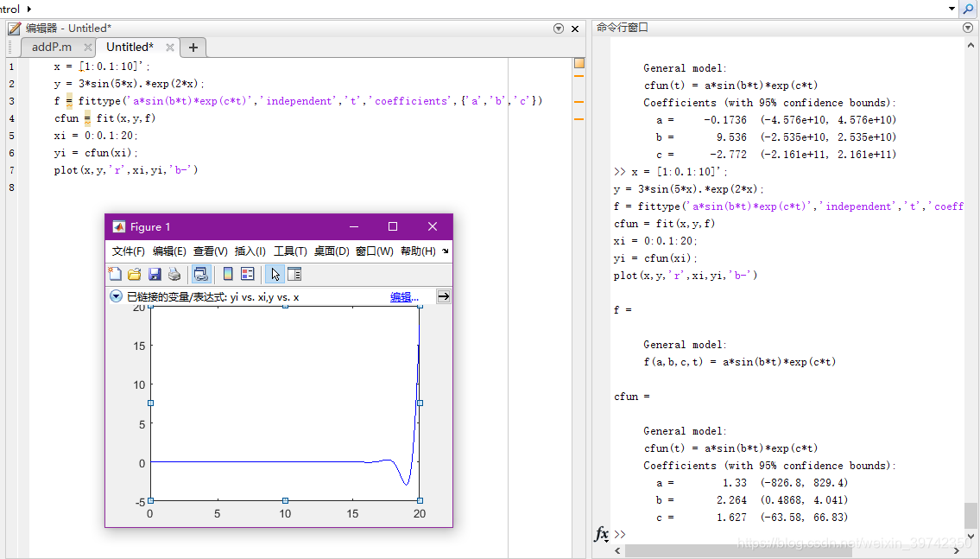Open the 命令行窗口 actions chevron menu
Screen dimensions: 980x559
pos(967,27)
